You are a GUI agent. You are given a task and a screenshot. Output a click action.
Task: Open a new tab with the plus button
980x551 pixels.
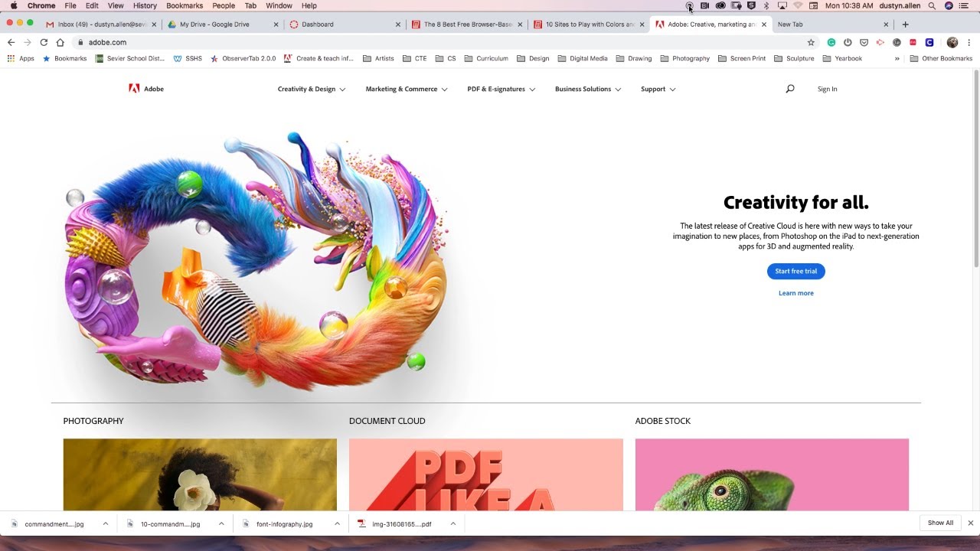(x=905, y=24)
